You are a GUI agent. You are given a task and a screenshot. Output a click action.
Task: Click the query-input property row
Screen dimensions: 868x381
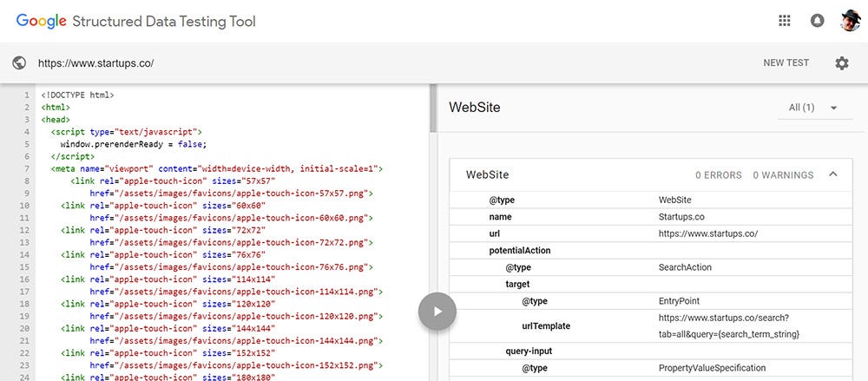point(651,351)
